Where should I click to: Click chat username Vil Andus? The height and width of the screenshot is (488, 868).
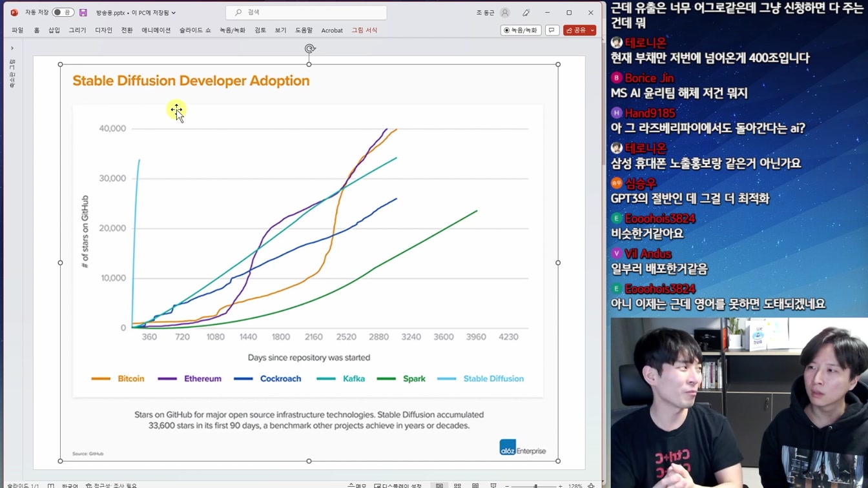point(648,254)
